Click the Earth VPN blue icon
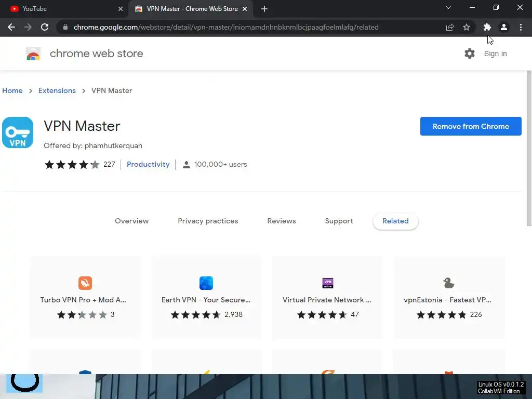 (206, 283)
